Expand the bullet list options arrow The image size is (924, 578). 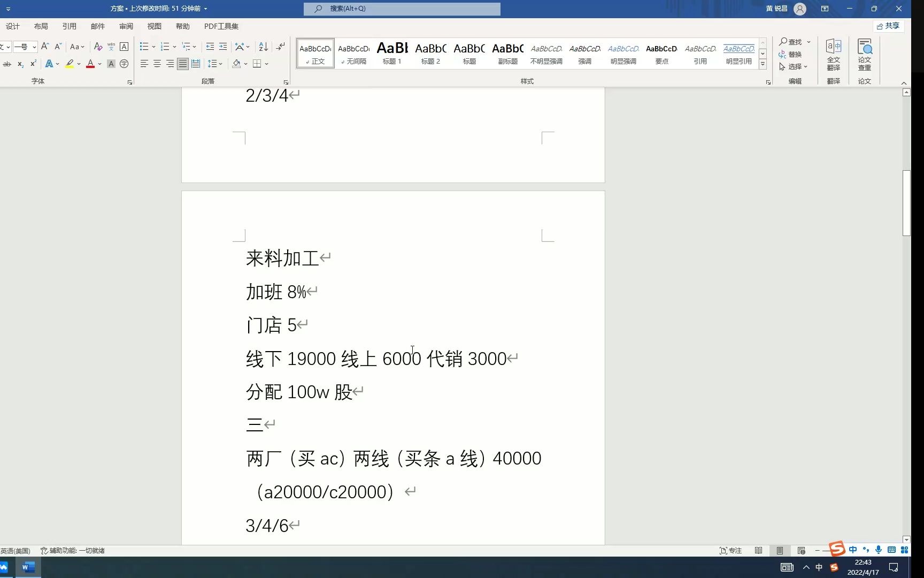pyautogui.click(x=153, y=47)
